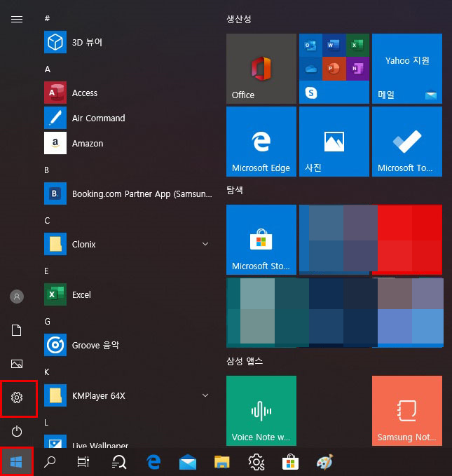Launch Booking.com Partner App
Viewport: 452px width, 476px height.
pyautogui.click(x=128, y=193)
